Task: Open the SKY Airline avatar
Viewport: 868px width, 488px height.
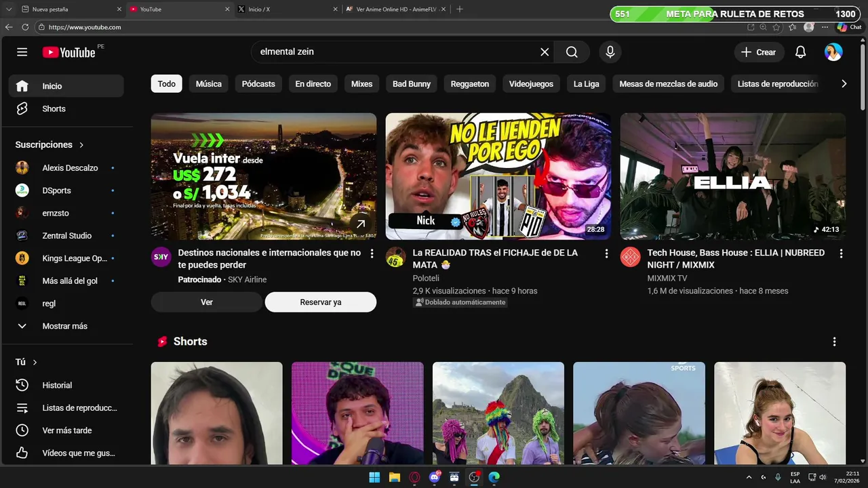Action: click(x=161, y=257)
